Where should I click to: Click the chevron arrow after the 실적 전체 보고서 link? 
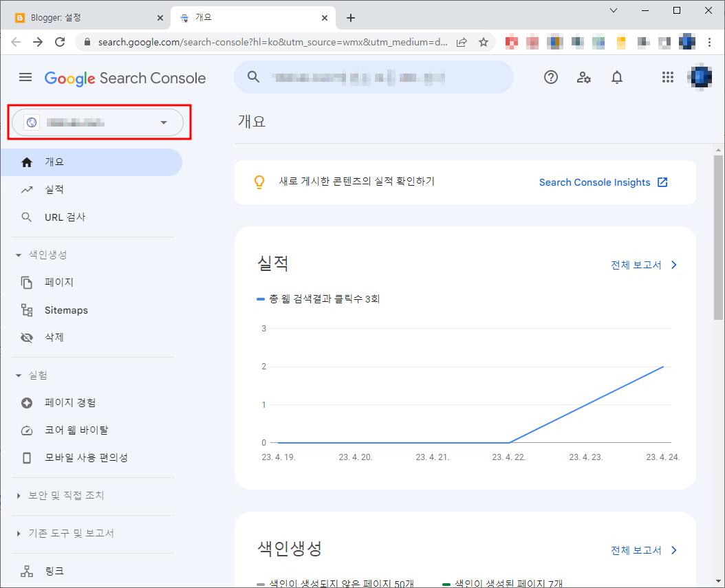click(x=674, y=265)
